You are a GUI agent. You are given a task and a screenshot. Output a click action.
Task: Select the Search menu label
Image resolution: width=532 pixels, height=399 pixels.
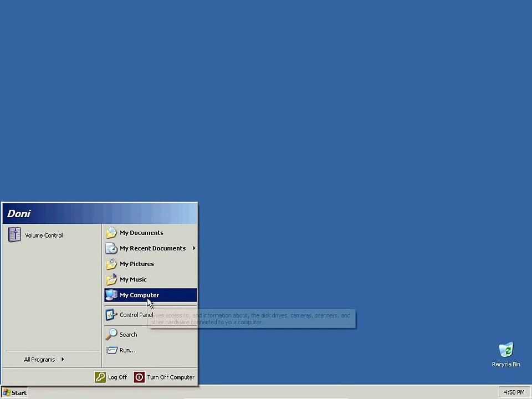coord(128,335)
